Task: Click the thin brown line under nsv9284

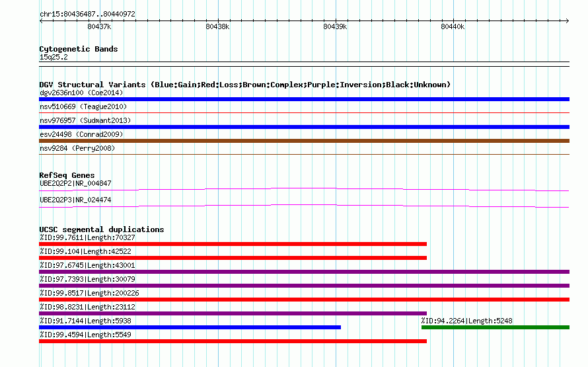Action: pos(304,154)
